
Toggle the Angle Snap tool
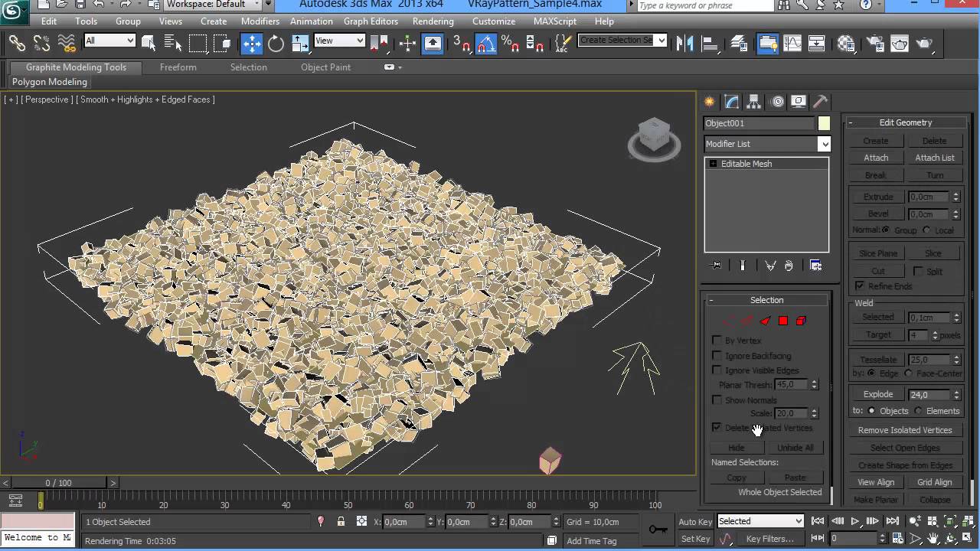(486, 43)
